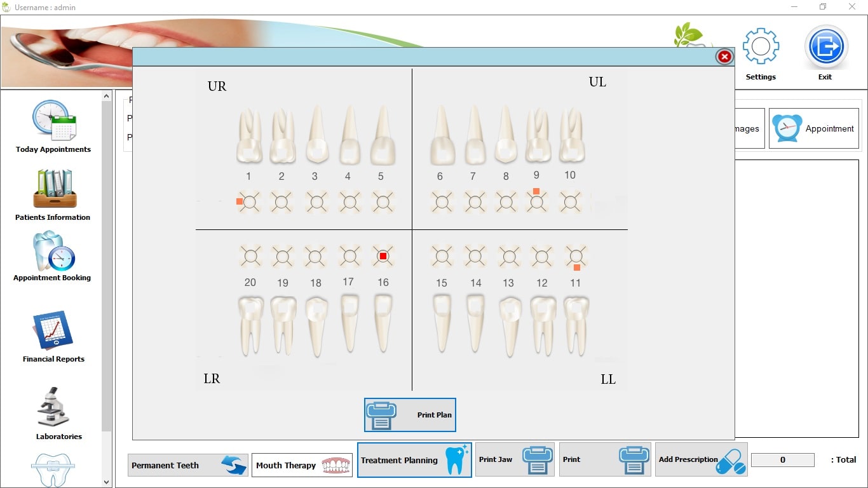Select lower tooth image number 15
The image size is (868, 488).
click(442, 323)
